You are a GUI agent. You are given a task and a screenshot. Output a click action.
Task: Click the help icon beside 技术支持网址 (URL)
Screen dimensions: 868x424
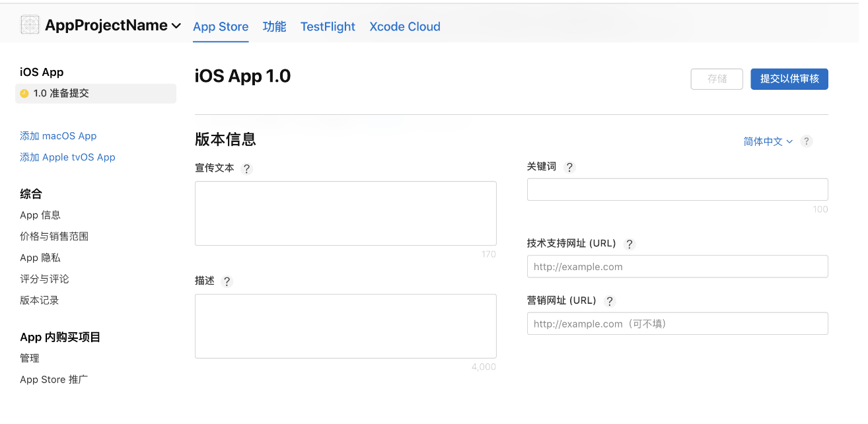pyautogui.click(x=630, y=244)
